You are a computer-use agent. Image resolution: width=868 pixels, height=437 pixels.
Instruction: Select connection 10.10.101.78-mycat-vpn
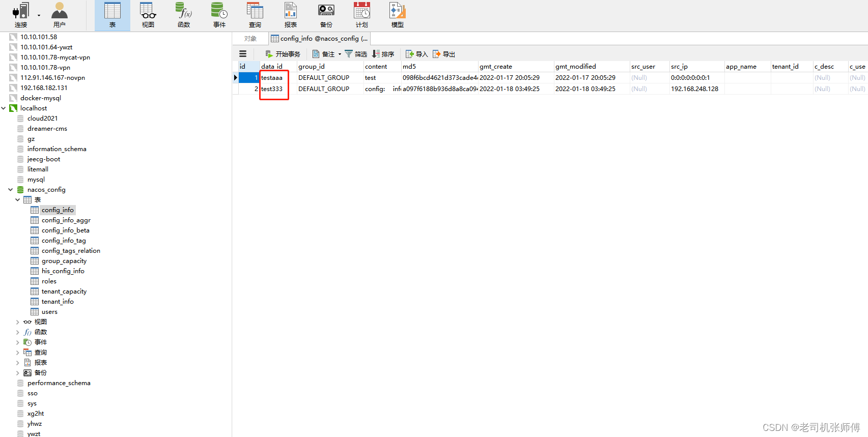55,57
